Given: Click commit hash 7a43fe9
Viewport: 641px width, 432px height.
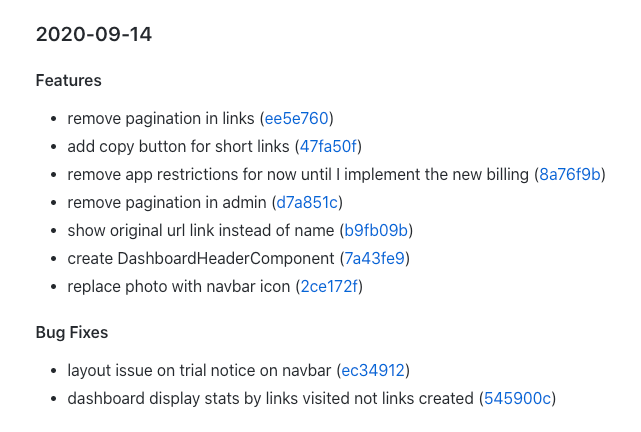Looking at the screenshot, I should tap(374, 258).
